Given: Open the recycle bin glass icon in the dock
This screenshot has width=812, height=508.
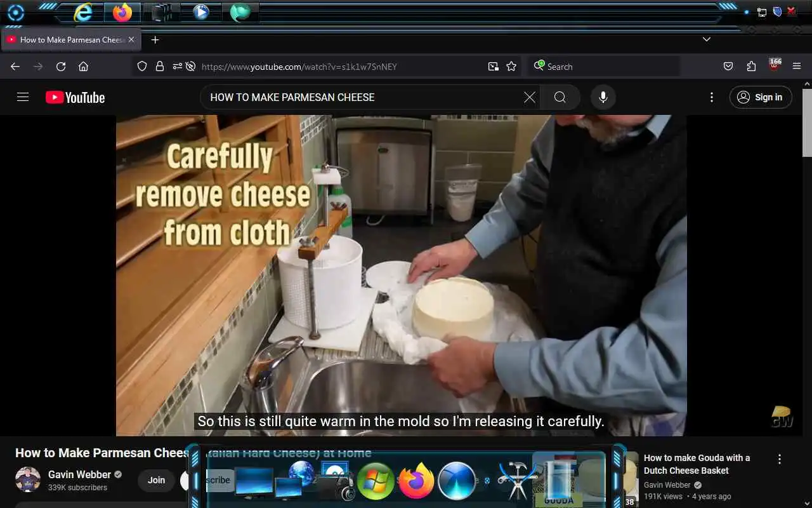Looking at the screenshot, I should [558, 479].
